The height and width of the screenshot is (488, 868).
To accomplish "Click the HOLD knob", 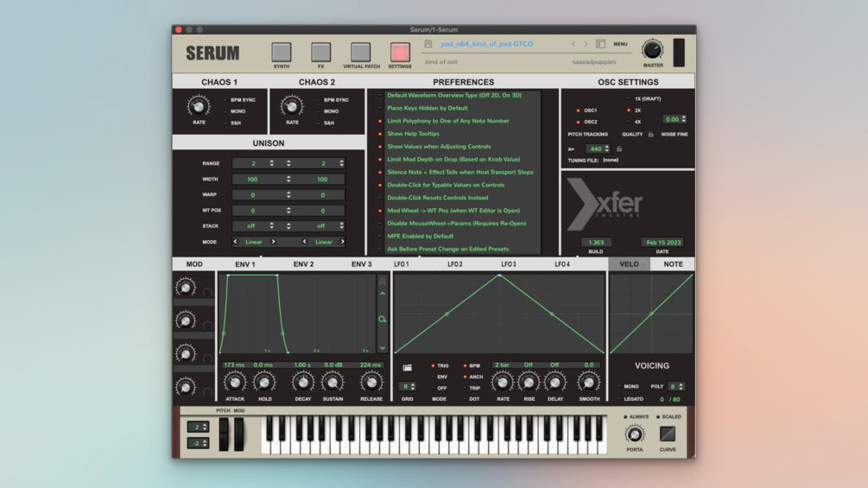I will point(264,383).
